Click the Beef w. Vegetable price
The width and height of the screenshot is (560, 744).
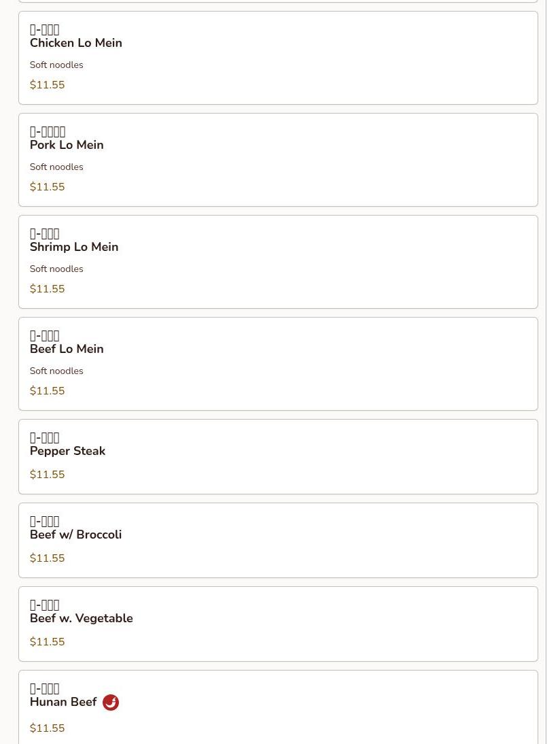(x=47, y=642)
